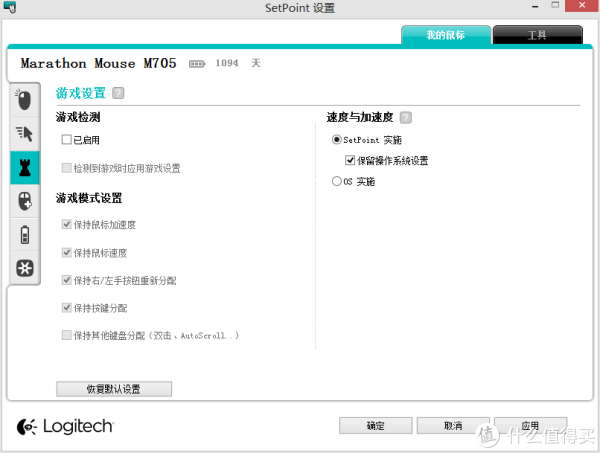This screenshot has height=453, width=600.
Task: Click the 恢复默认设置 button
Action: click(114, 389)
